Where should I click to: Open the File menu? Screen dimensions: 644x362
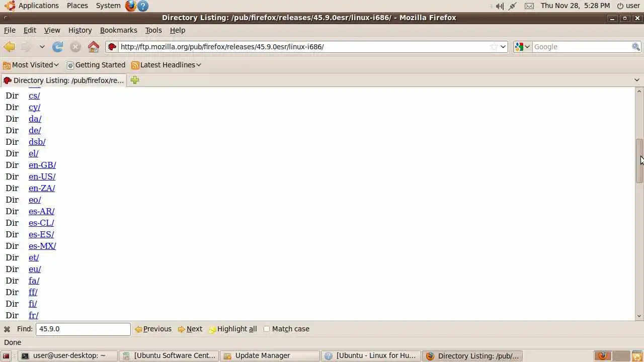(x=10, y=30)
